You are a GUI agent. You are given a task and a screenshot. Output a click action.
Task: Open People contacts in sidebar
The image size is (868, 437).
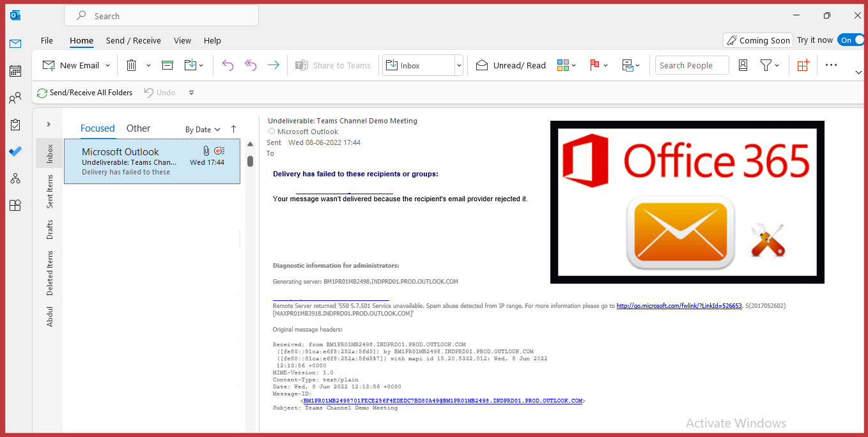(15, 98)
